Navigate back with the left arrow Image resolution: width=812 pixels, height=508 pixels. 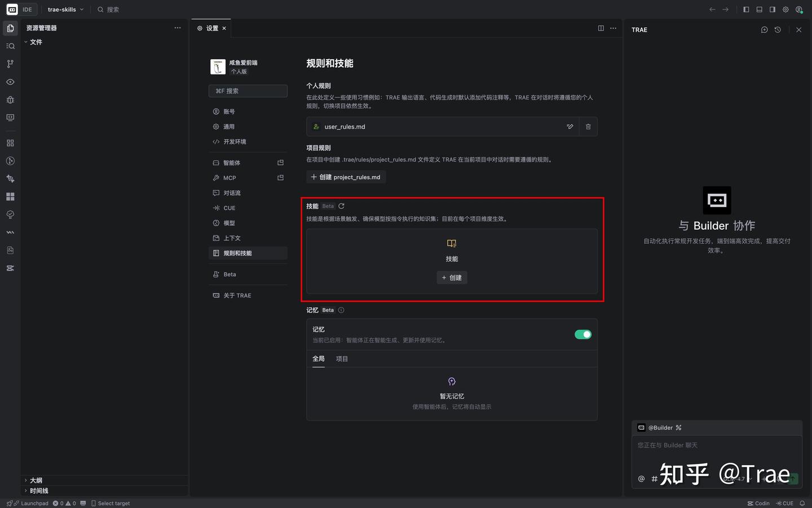712,10
